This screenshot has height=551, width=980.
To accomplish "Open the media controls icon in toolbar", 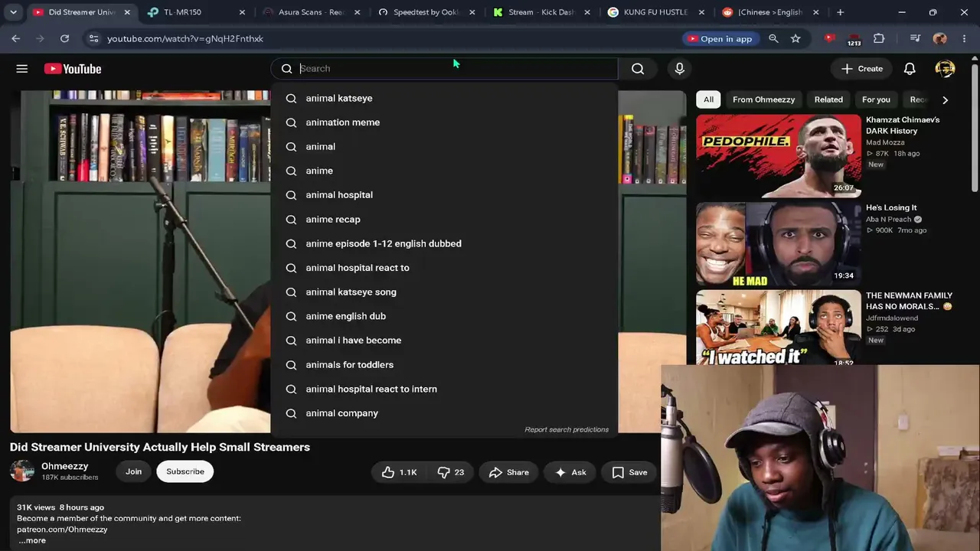I will click(915, 38).
